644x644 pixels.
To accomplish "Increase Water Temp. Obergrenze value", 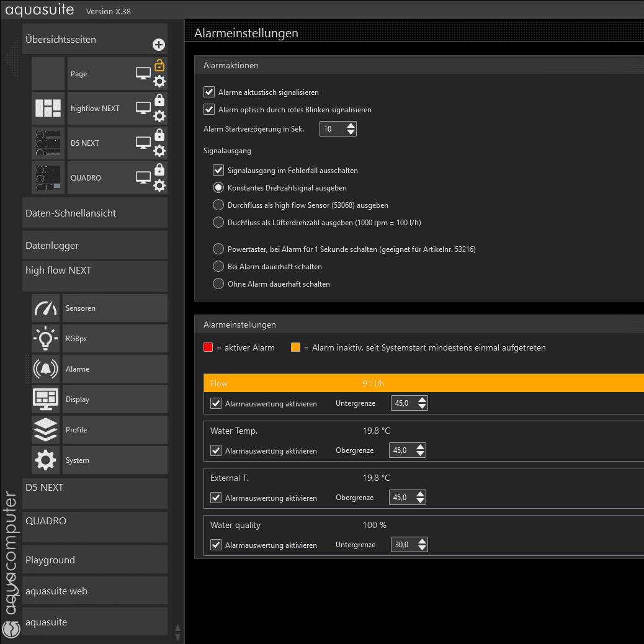I will point(420,447).
